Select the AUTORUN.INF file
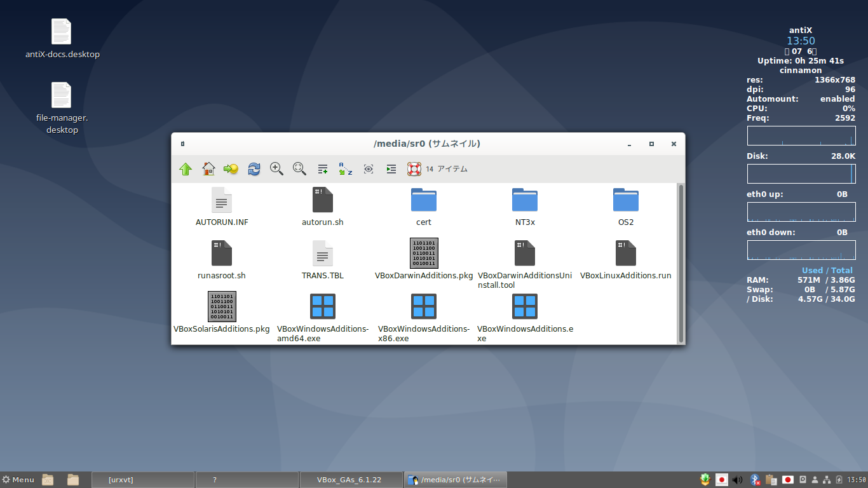The width and height of the screenshot is (868, 488). pyautogui.click(x=222, y=207)
